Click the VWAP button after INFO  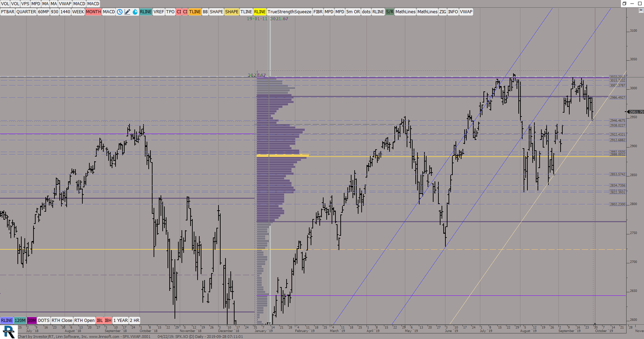466,12
